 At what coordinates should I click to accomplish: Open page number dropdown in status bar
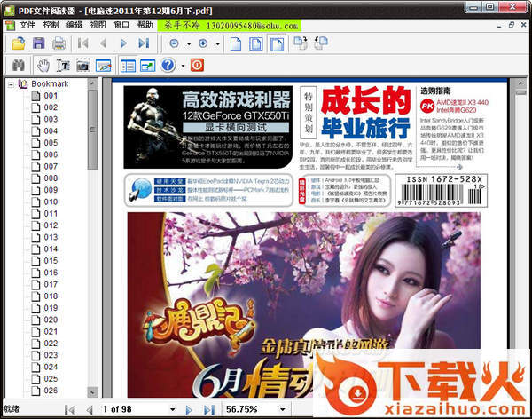(171, 409)
